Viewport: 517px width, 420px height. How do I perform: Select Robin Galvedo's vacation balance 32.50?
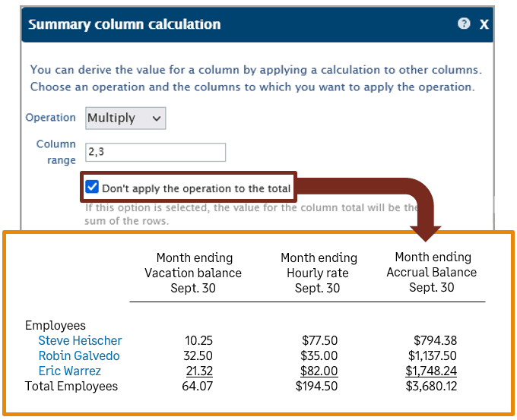(x=198, y=356)
